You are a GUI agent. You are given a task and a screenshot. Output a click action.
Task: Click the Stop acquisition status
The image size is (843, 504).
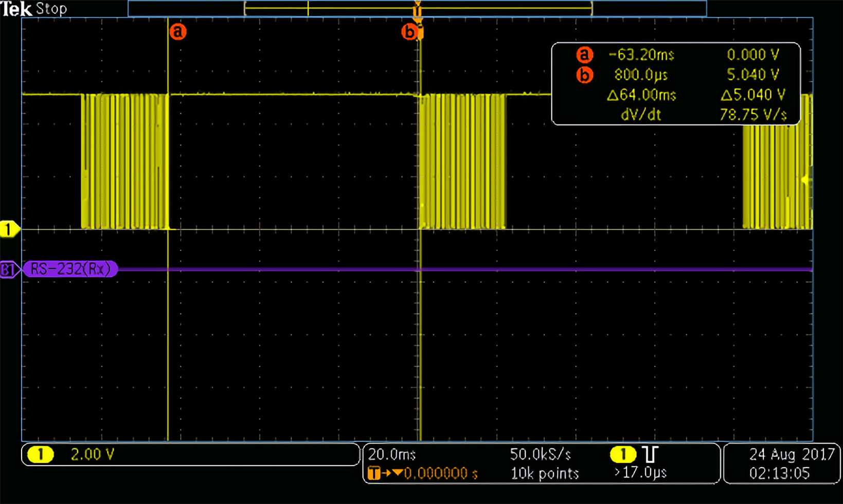tap(51, 9)
